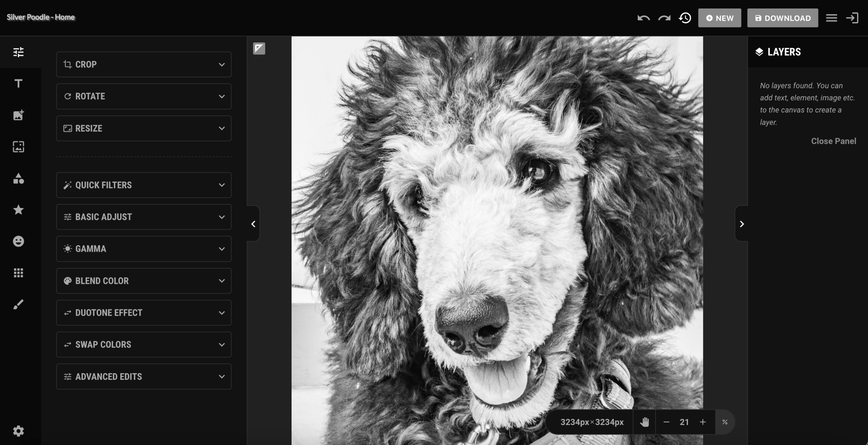The width and height of the screenshot is (868, 445).
Task: Expand the Basic Adjust section
Action: [143, 217]
